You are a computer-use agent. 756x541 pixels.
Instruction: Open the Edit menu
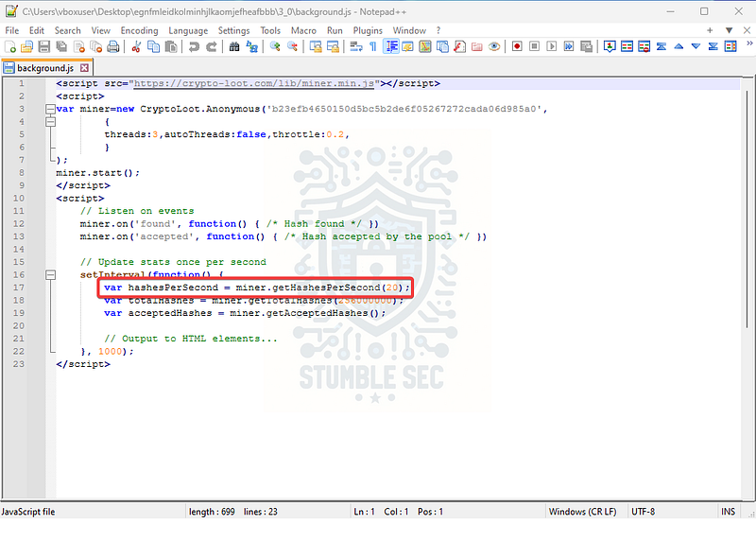(37, 30)
